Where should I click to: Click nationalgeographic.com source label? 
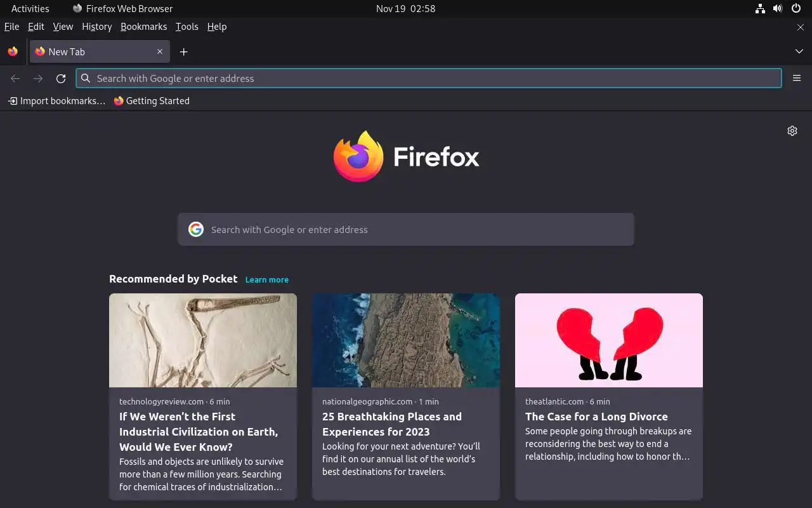coord(367,401)
